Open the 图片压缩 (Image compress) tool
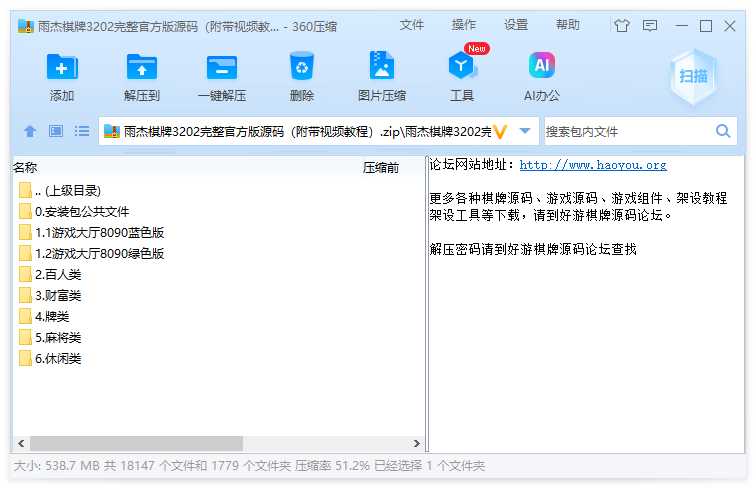The width and height of the screenshot is (756, 488). 381,66
